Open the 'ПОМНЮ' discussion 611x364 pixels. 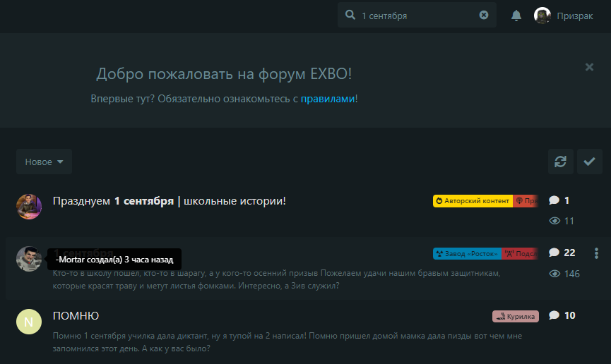76,316
